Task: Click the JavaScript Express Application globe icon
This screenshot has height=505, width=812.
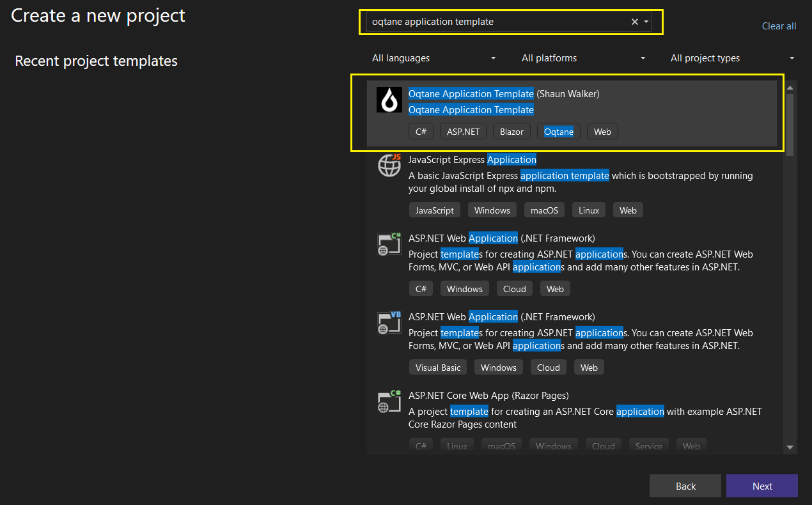Action: pyautogui.click(x=389, y=165)
